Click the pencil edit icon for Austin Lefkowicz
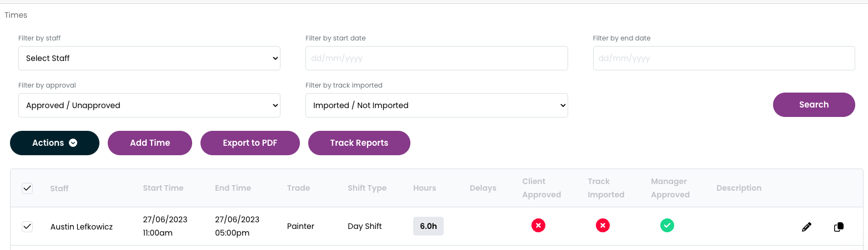The image size is (868, 250). [806, 227]
